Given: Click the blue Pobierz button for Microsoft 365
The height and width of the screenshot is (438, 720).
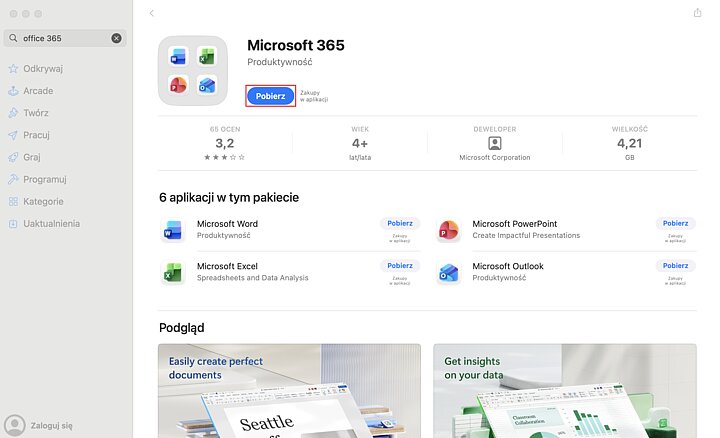Looking at the screenshot, I should (x=270, y=96).
